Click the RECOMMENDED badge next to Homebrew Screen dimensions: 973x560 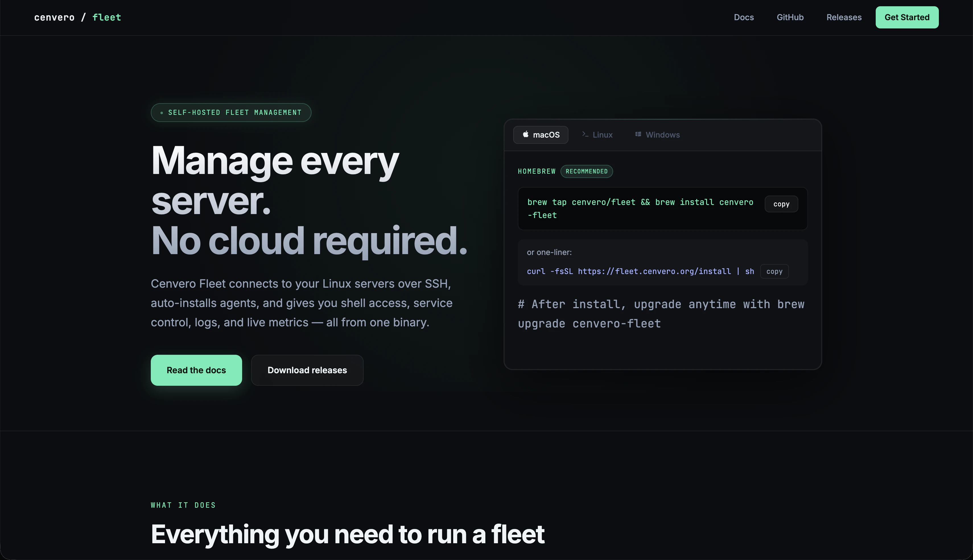click(x=586, y=171)
